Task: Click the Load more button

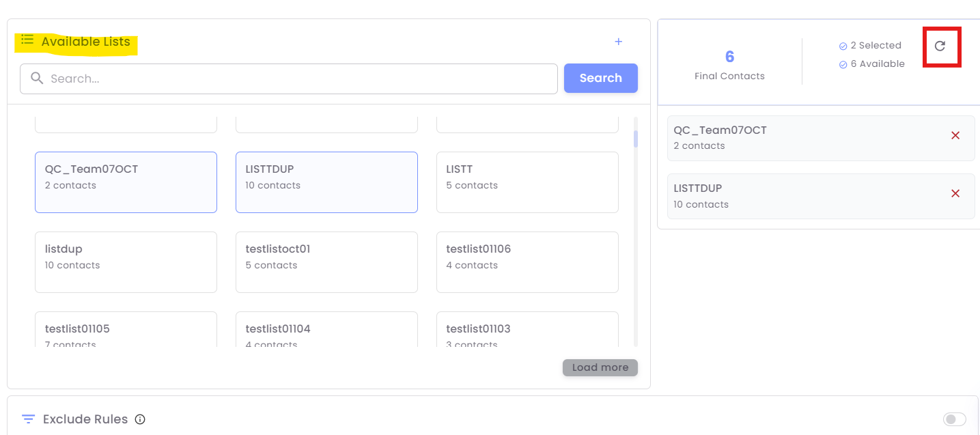Action: point(600,367)
